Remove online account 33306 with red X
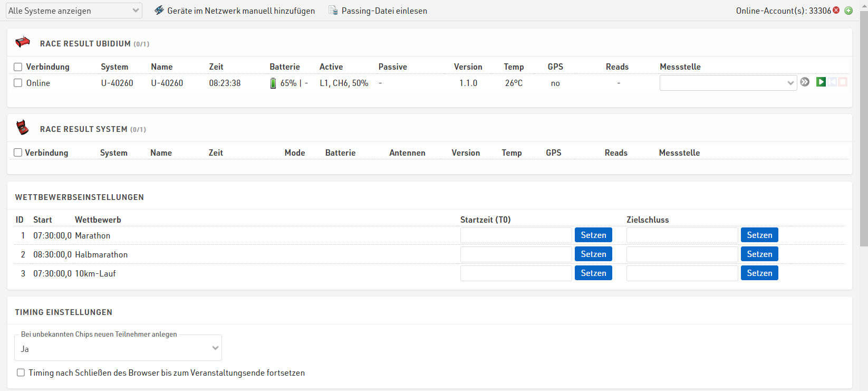This screenshot has height=391, width=868. point(836,11)
